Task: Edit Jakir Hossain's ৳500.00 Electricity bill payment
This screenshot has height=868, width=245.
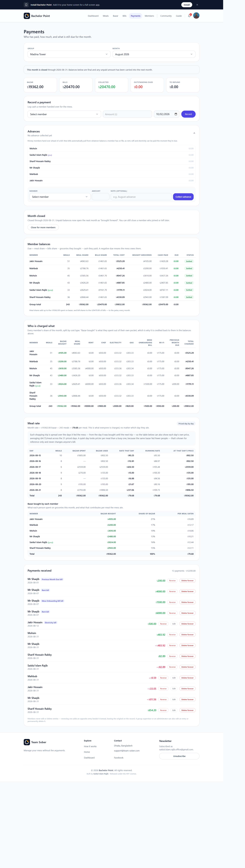Action: point(174,624)
